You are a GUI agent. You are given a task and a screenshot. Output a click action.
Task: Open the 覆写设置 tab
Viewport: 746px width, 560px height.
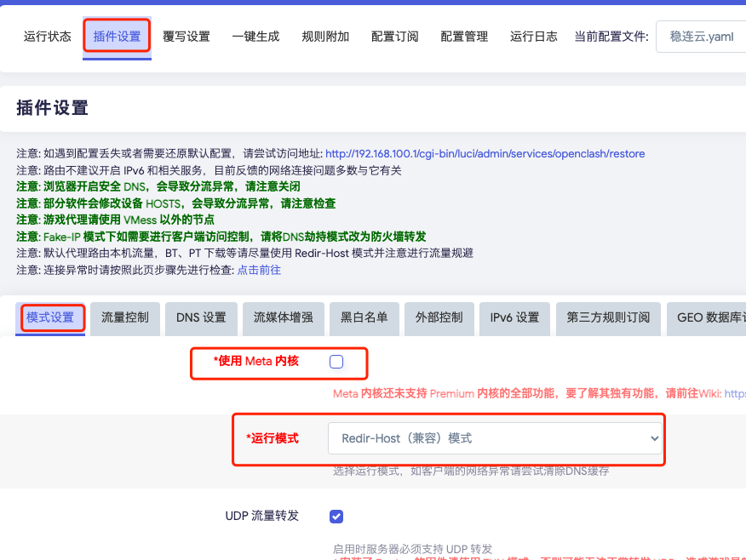click(186, 37)
